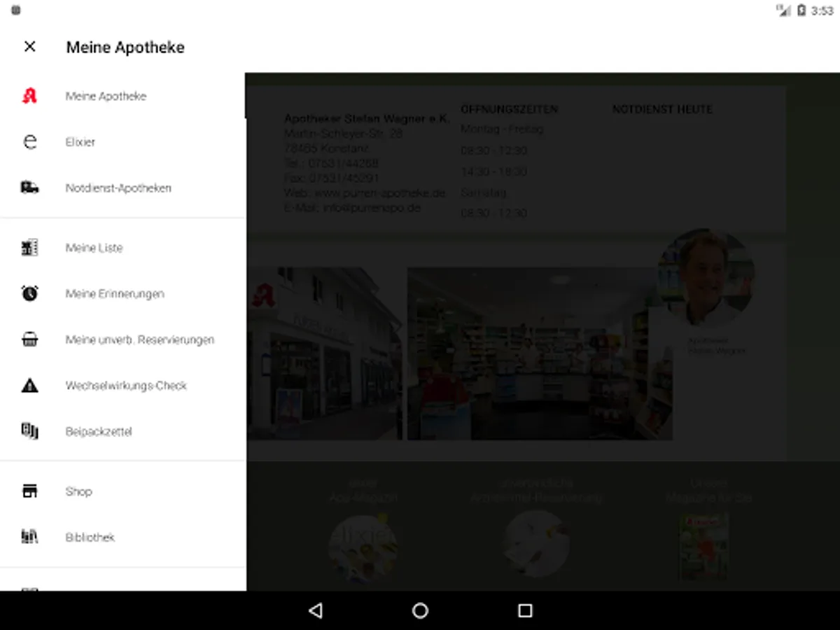Tap the Bibliothek books icon
The height and width of the screenshot is (630, 840).
(x=29, y=537)
